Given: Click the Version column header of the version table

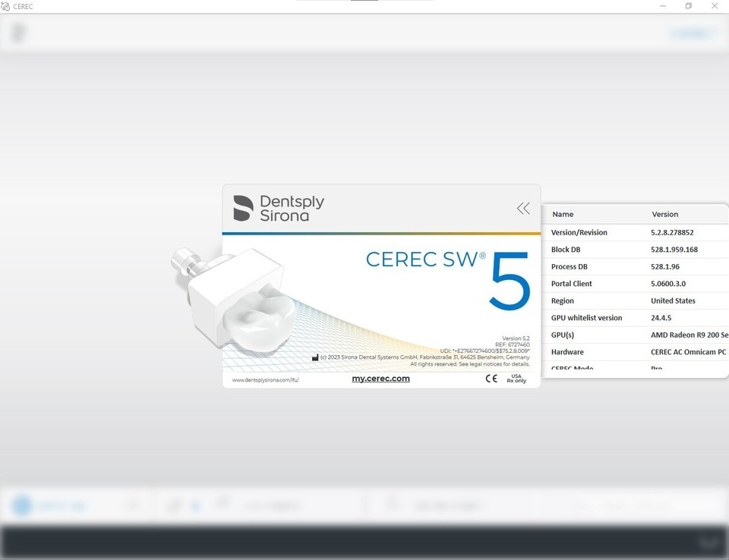Looking at the screenshot, I should (x=665, y=214).
